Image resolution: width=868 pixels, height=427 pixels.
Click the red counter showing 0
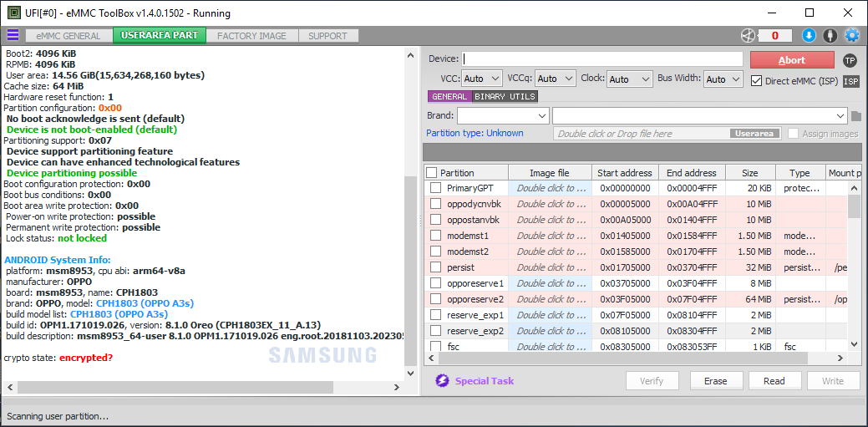774,35
